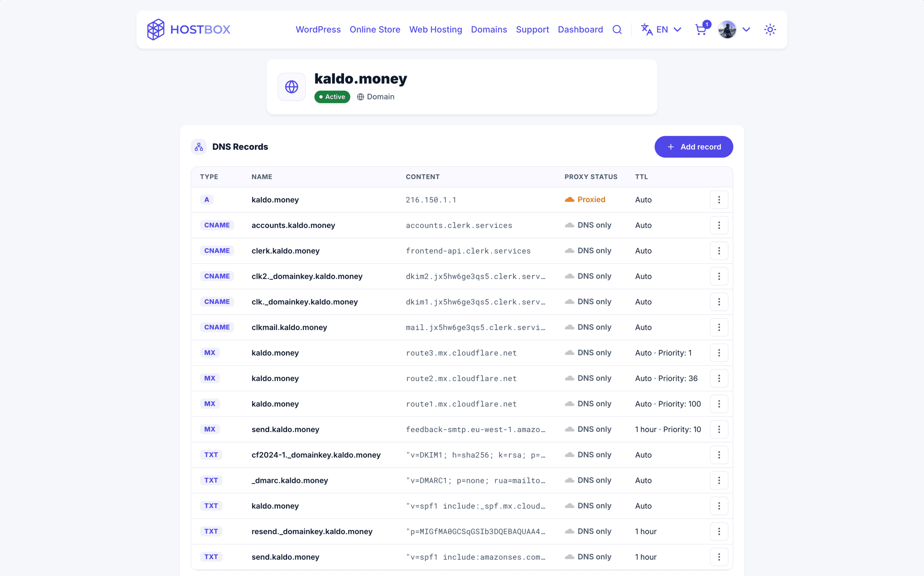Click the small globe icon next to Domain

point(360,97)
